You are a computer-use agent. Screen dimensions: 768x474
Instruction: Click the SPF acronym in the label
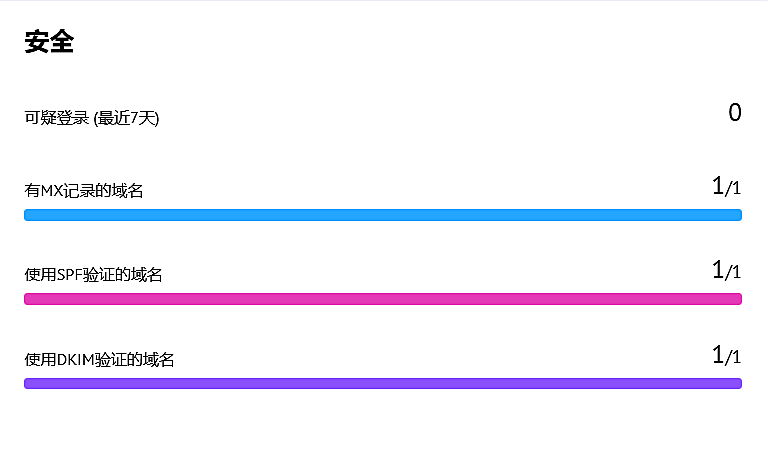[x=72, y=275]
